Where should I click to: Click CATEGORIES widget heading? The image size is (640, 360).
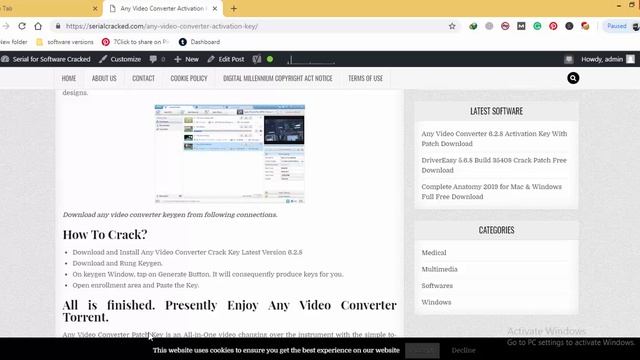pos(496,230)
